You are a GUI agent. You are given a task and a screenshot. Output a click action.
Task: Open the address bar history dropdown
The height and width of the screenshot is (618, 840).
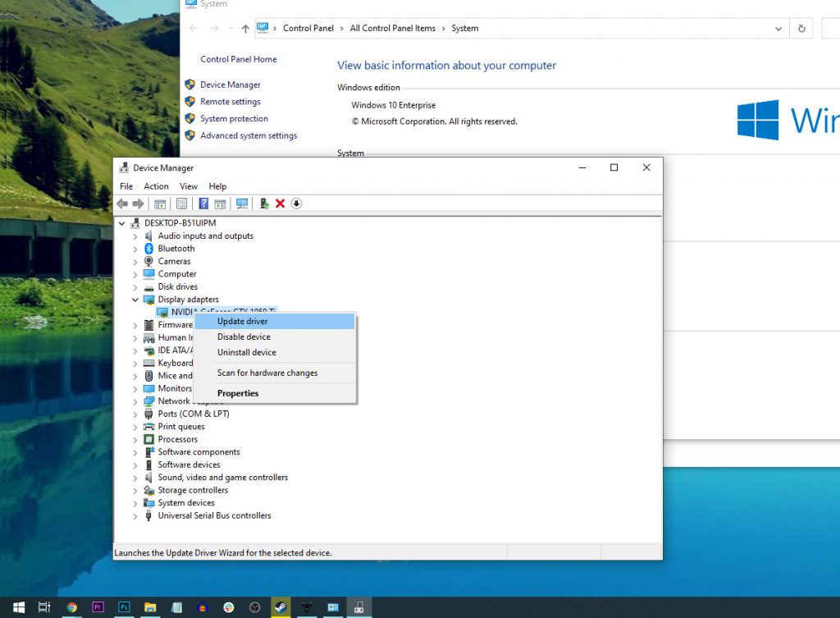click(778, 29)
